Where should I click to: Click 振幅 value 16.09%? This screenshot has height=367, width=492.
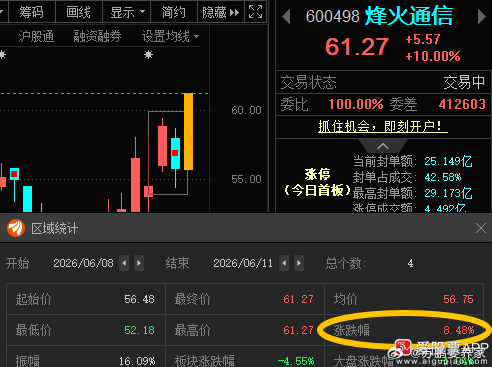[x=137, y=361]
